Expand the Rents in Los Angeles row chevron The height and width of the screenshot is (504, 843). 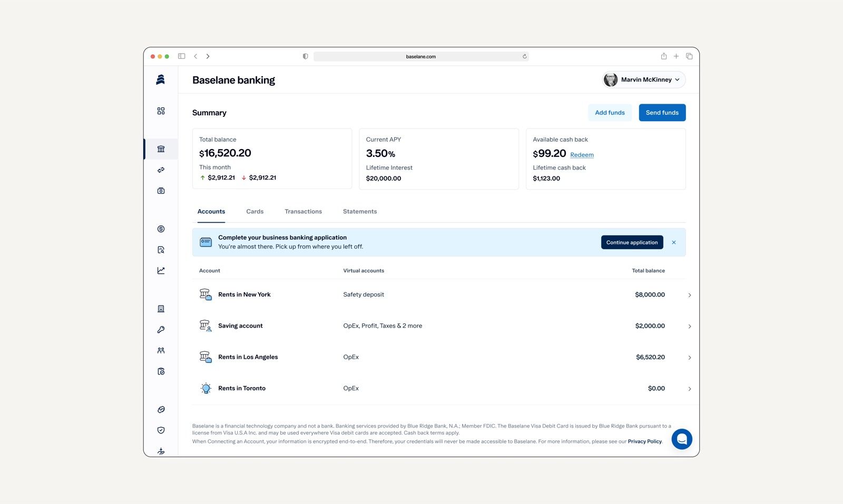[x=689, y=358]
